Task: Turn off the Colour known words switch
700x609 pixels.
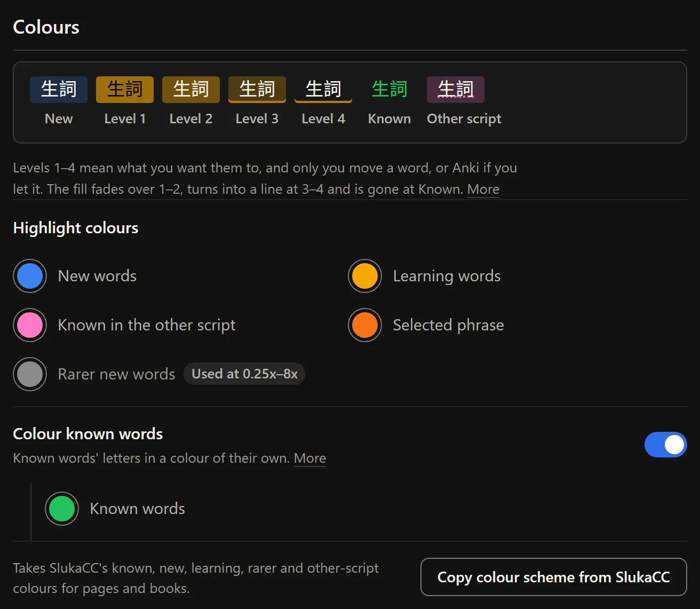Action: 665,445
